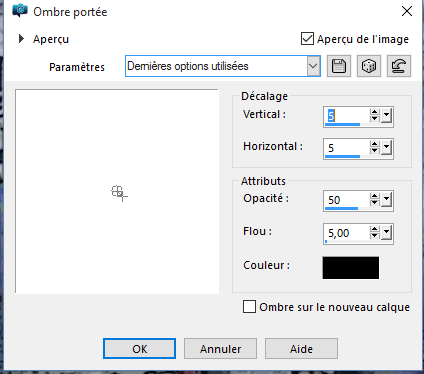This screenshot has width=424, height=374.
Task: Decrease Flou value with down arrow
Action: 375,235
